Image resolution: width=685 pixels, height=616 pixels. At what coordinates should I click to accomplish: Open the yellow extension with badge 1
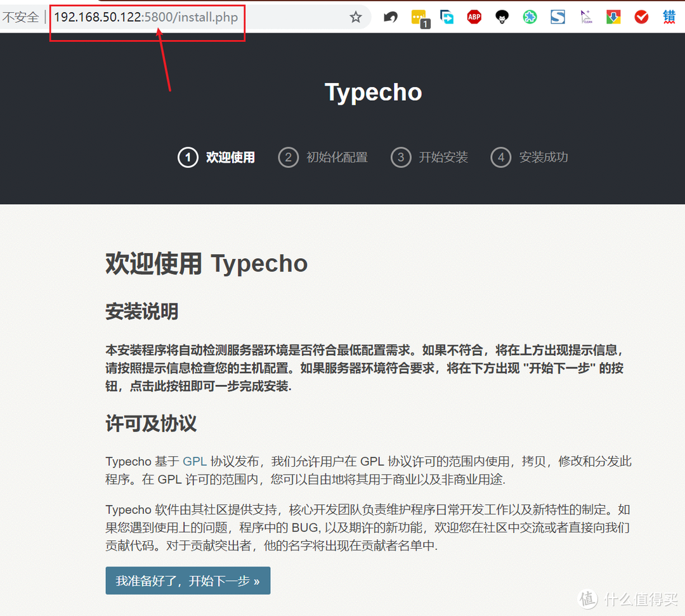coord(421,18)
